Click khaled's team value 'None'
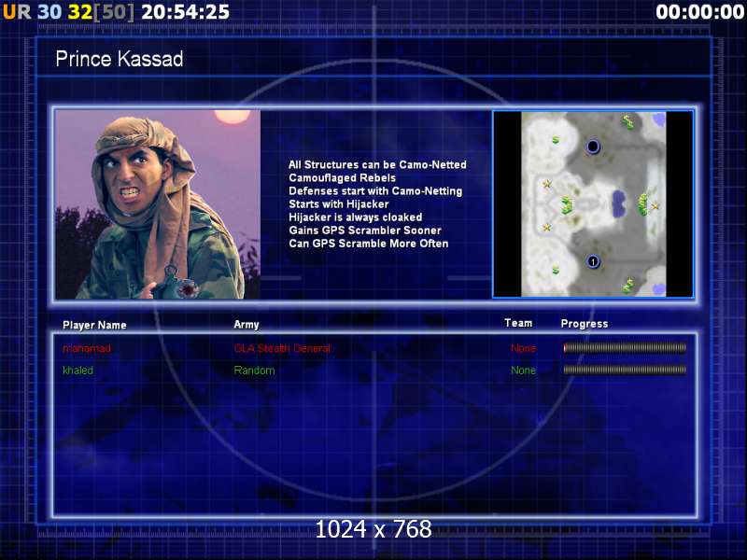The width and height of the screenshot is (747, 560). point(523,371)
